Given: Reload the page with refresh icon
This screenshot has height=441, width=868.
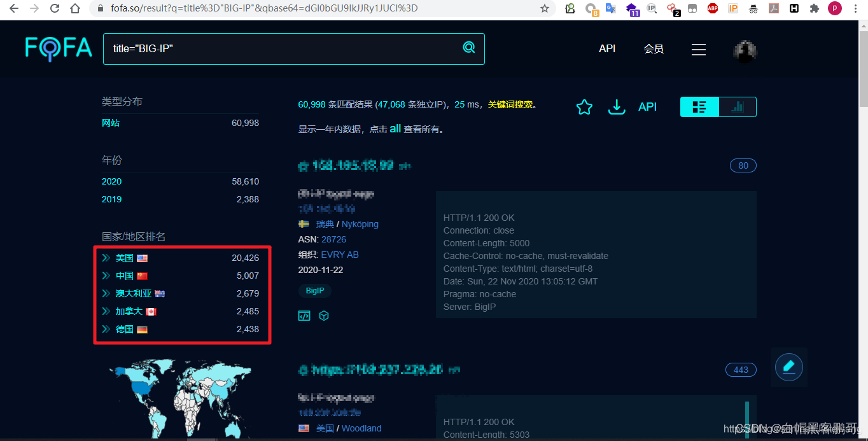Looking at the screenshot, I should (55, 8).
